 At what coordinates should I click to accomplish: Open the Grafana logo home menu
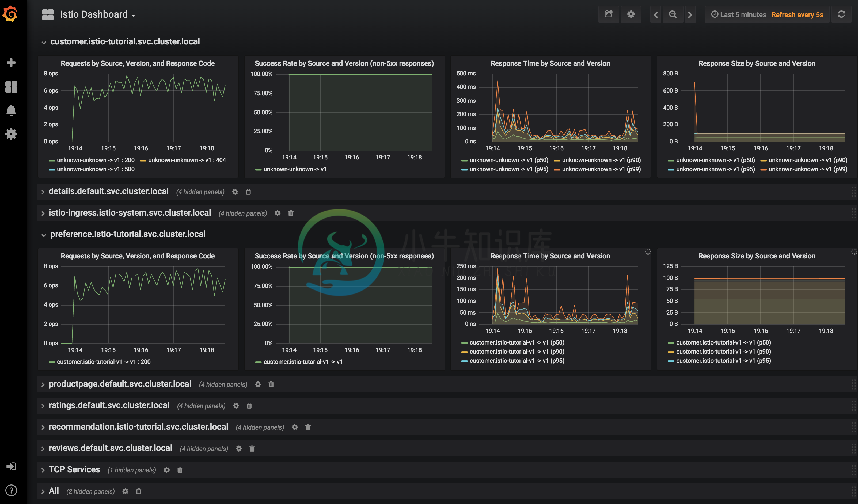point(10,14)
